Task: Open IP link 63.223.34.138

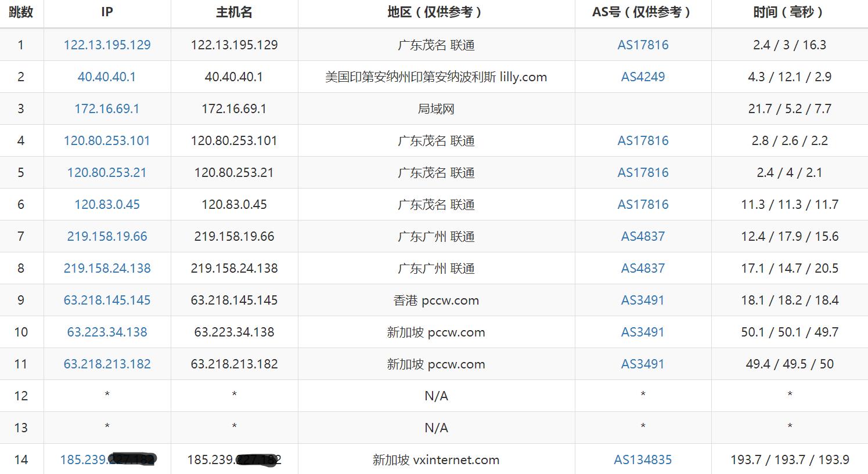Action: point(107,332)
